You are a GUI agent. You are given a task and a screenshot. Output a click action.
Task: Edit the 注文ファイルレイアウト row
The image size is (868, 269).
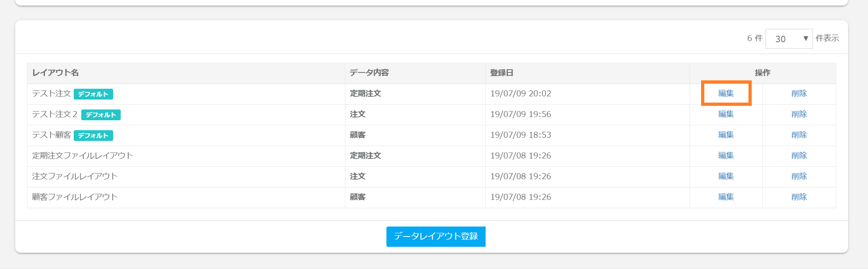pyautogui.click(x=726, y=177)
